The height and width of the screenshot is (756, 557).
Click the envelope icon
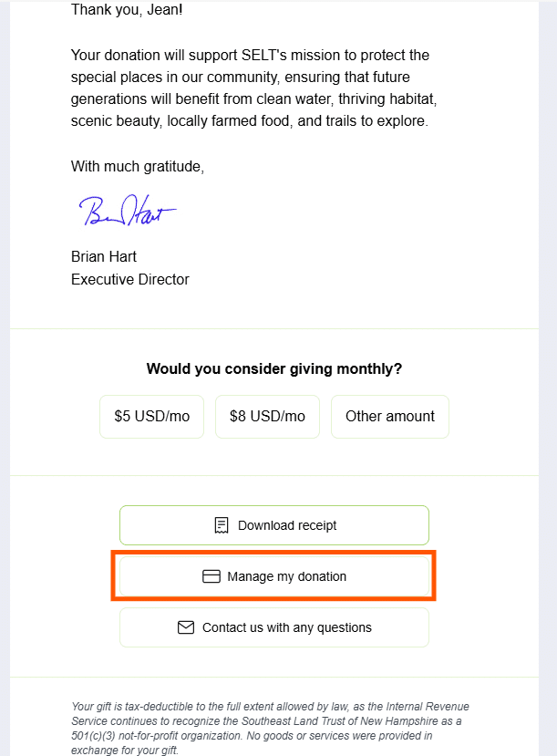pyautogui.click(x=186, y=627)
